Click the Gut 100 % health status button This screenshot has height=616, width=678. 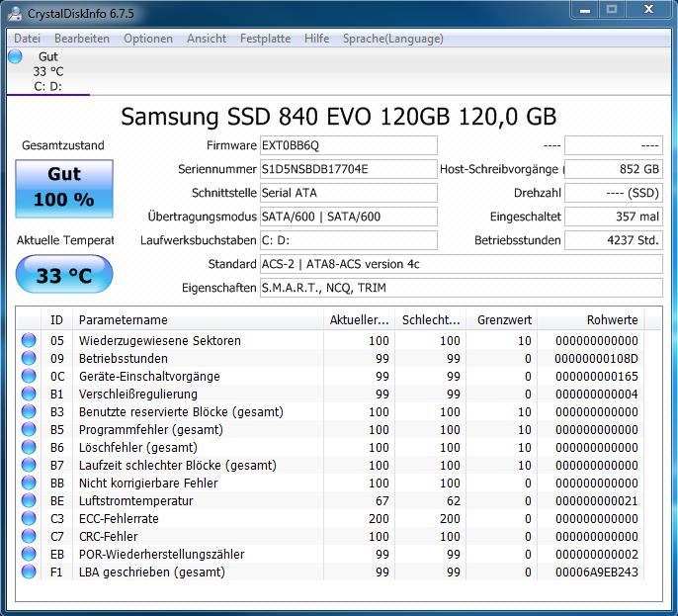[64, 188]
